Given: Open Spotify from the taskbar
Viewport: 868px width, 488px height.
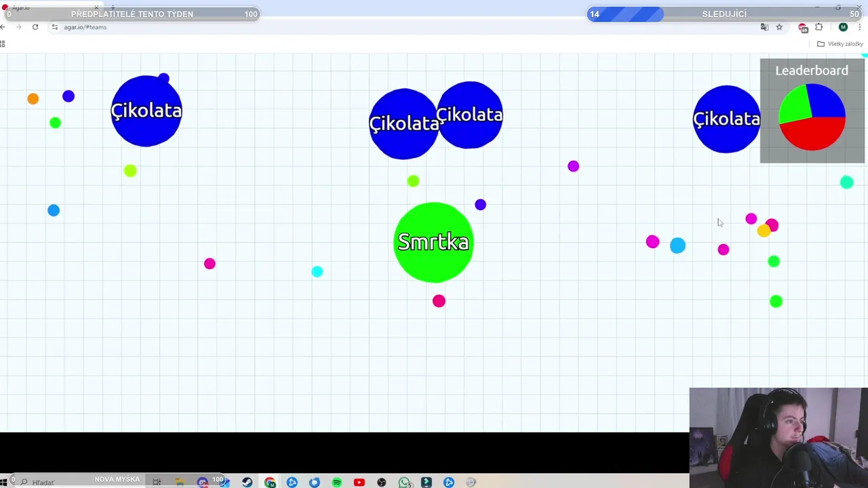Looking at the screenshot, I should pos(337,482).
